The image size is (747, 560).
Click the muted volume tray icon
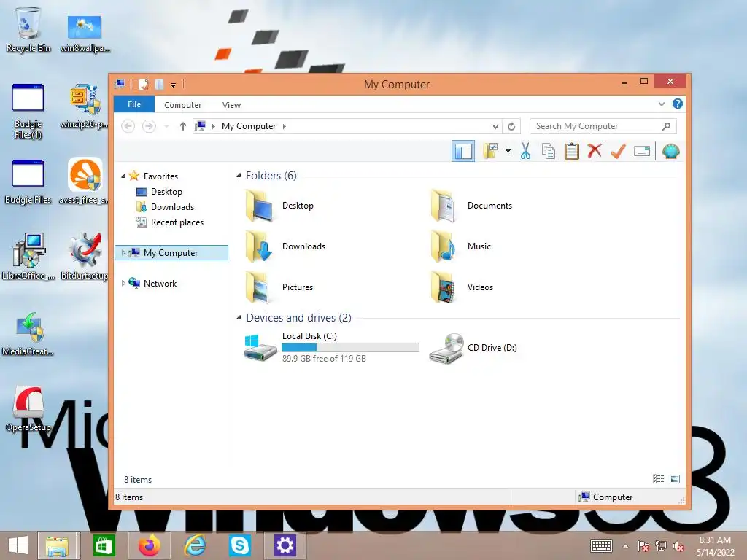678,546
